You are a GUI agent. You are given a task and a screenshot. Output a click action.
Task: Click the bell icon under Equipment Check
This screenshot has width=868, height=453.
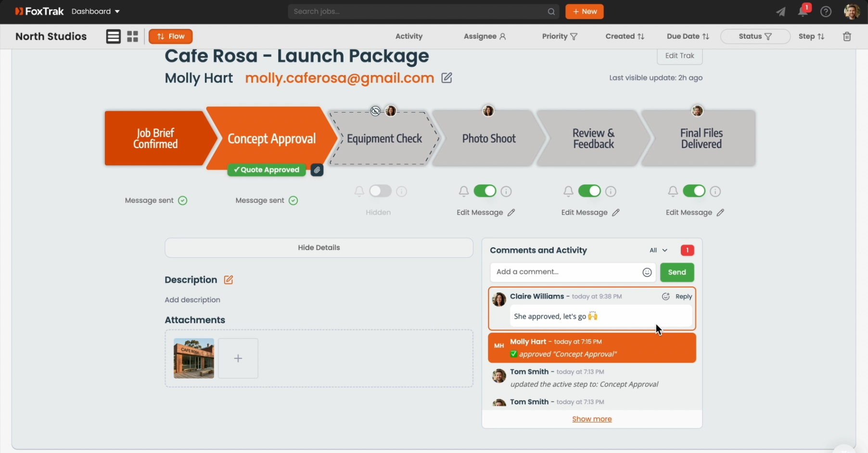point(359,191)
